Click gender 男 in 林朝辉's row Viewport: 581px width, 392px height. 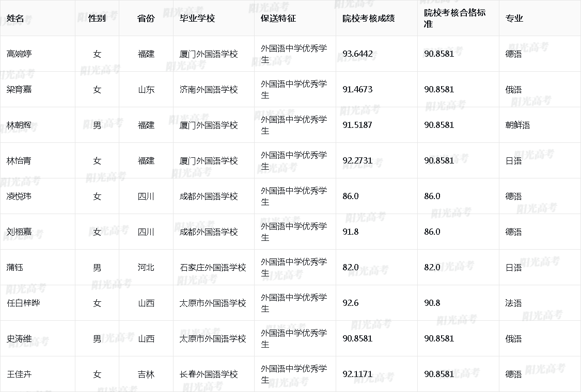click(97, 125)
